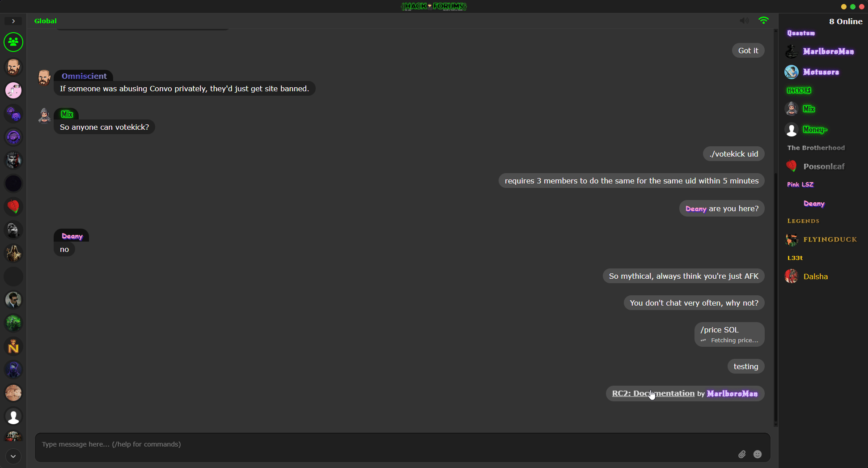Click The Brotherhood group heading
Screen dimensions: 868x468
pos(816,148)
